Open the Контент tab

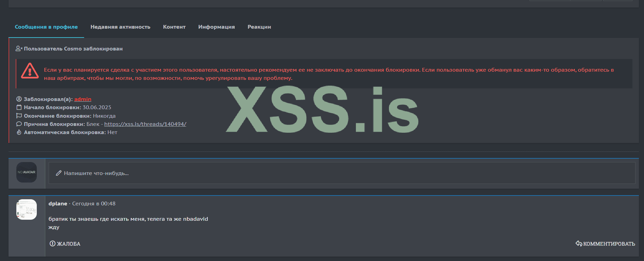click(174, 27)
